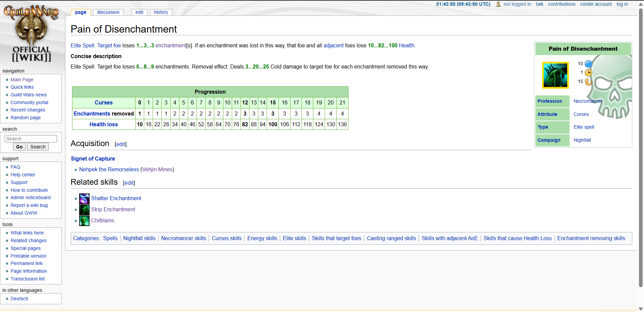Screen dimensions: 644x312
Task: Open the Nightfall skills category
Action: tap(139, 238)
